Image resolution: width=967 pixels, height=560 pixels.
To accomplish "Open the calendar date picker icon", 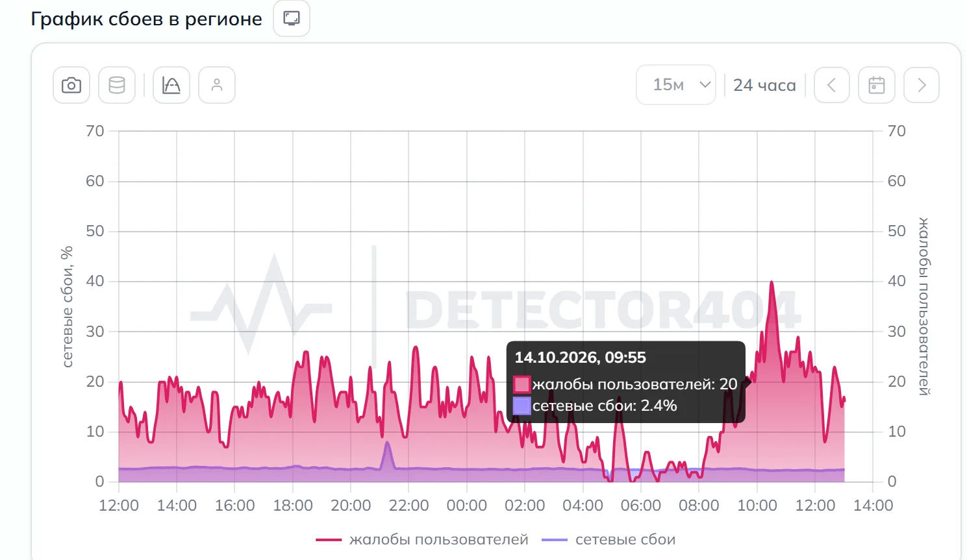I will click(877, 85).
